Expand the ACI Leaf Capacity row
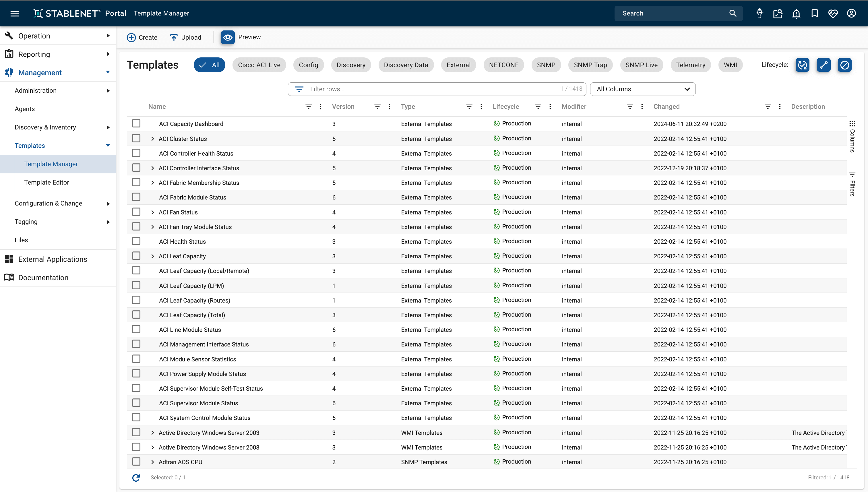Image resolution: width=868 pixels, height=492 pixels. click(x=153, y=256)
